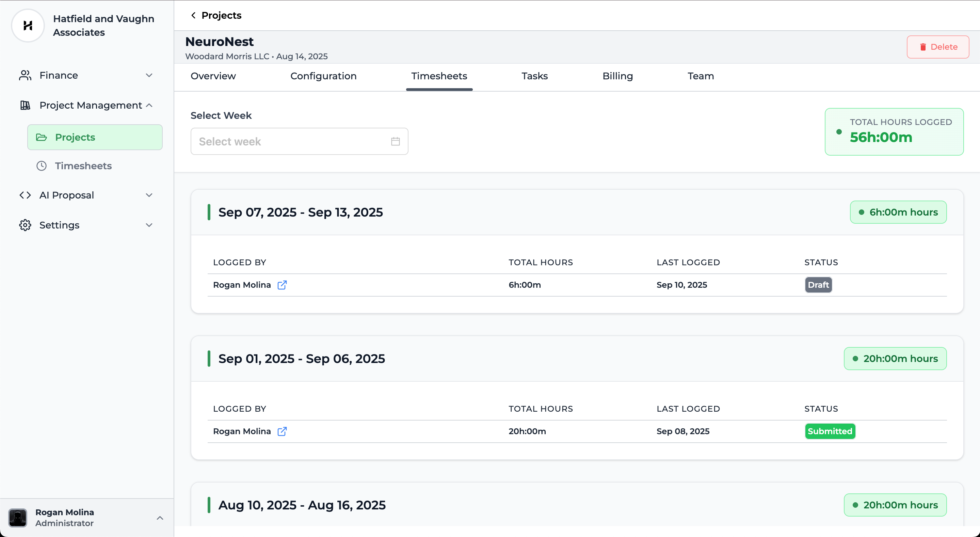The height and width of the screenshot is (537, 980).
Task: Expand the Settings menu chevron
Action: coord(149,225)
